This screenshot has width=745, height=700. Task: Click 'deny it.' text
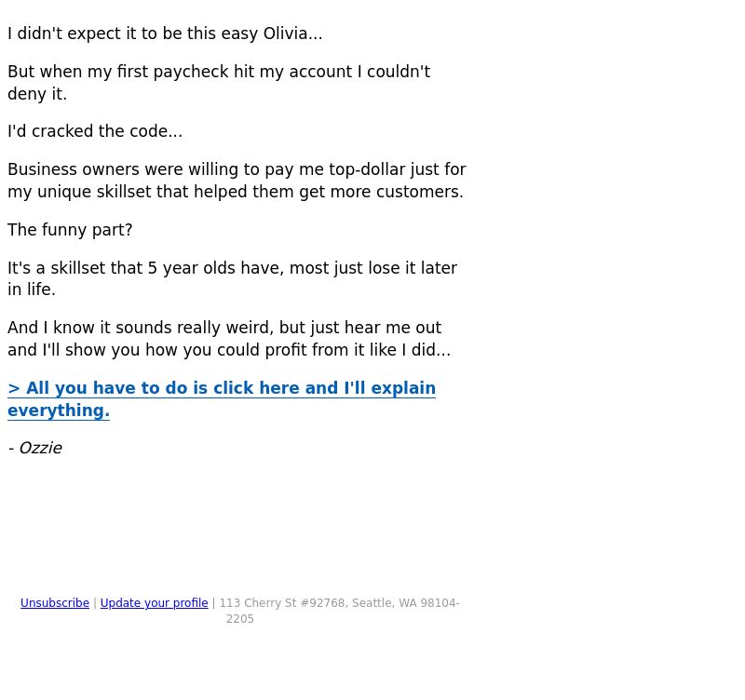point(37,94)
